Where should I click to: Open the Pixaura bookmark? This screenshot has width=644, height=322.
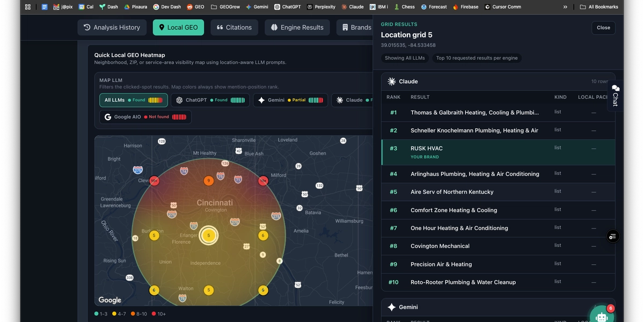[136, 7]
